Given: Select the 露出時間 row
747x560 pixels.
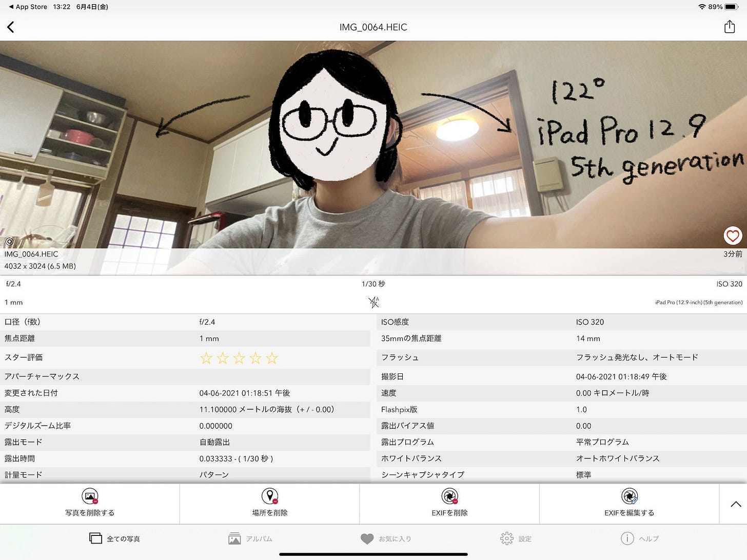Looking at the screenshot, I should click(x=185, y=458).
